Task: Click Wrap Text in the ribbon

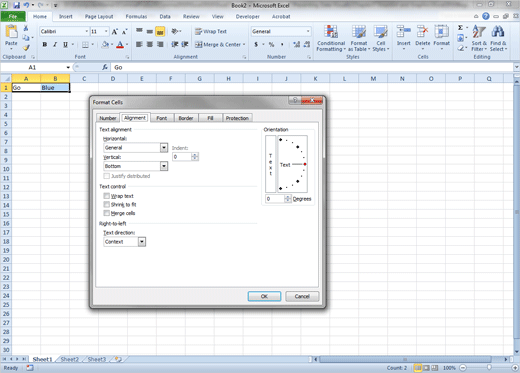Action: (x=211, y=31)
